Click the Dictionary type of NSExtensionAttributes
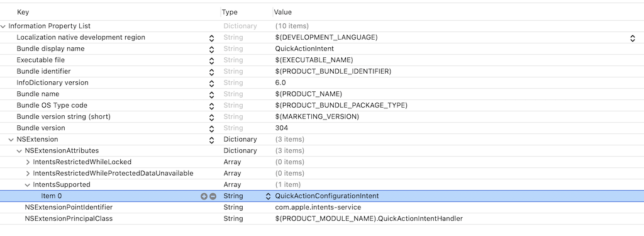 point(240,151)
